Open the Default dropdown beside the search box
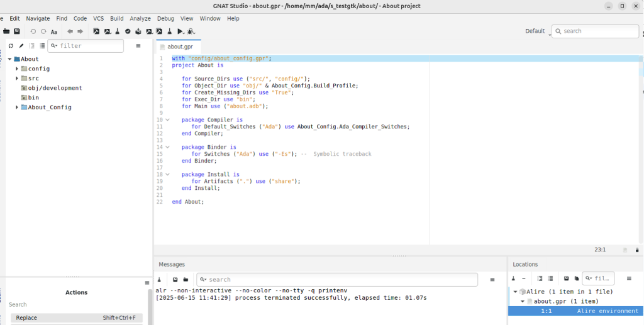The image size is (644, 325). 538,31
